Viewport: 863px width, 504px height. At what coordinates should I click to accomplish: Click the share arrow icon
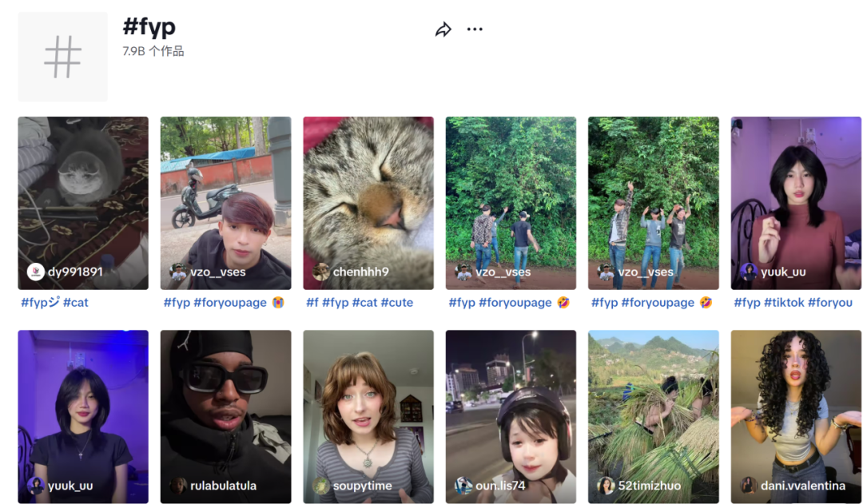443,30
